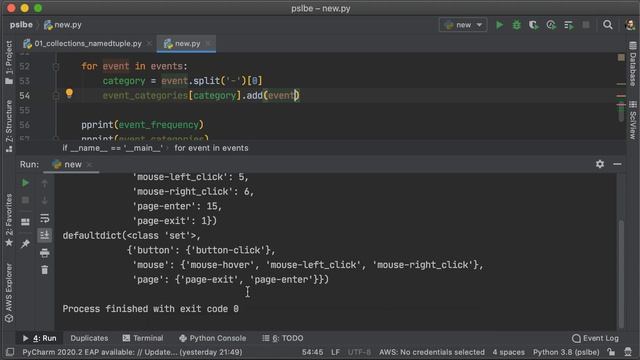640x360 pixels.
Task: Click the inspection status indicator above scrollbar
Action: 621,58
